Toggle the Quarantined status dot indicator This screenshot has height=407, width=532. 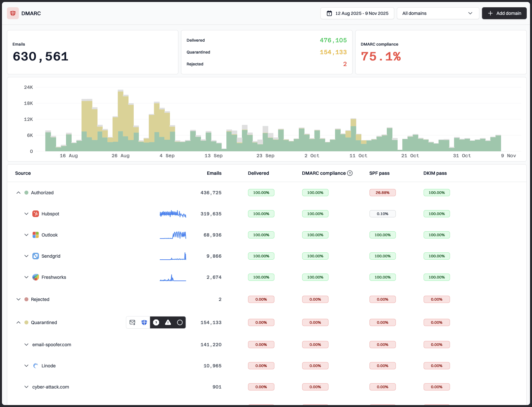pos(26,322)
